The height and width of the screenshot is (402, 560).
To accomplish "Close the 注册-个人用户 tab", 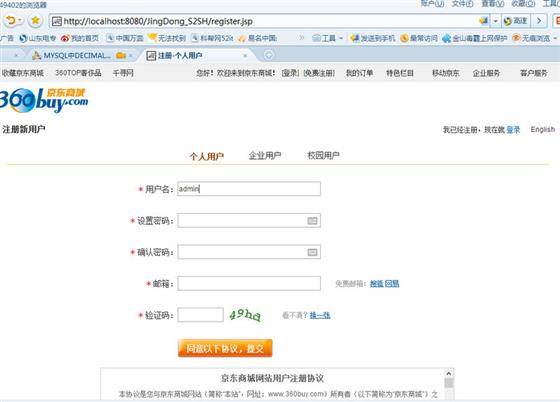I will pos(245,55).
